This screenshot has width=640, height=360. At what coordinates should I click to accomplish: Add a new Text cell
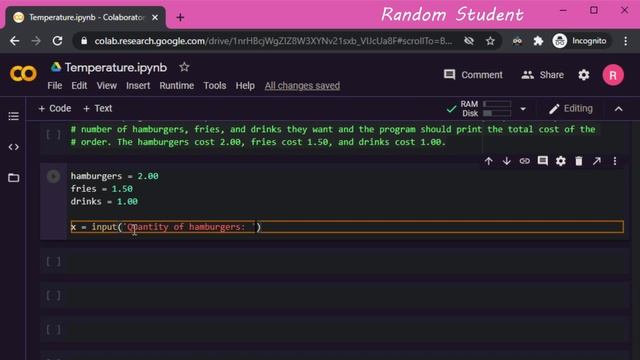click(x=98, y=109)
